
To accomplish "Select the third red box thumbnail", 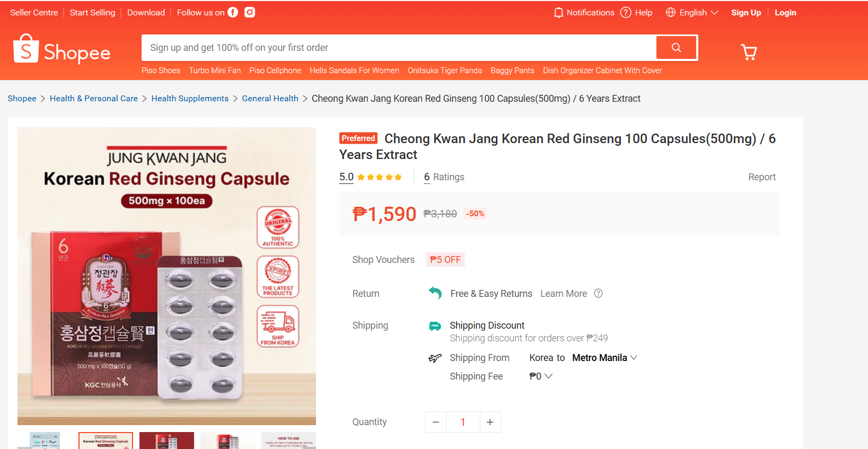I will pos(166,441).
